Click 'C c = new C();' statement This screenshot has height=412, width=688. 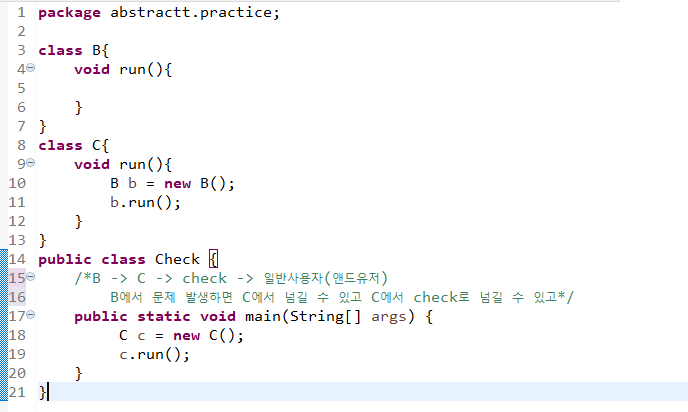[181, 336]
